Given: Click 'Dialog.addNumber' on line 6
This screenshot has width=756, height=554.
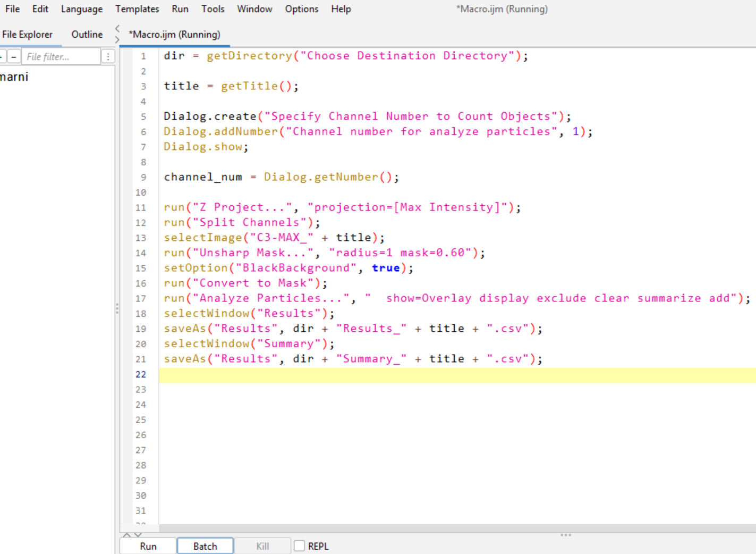Looking at the screenshot, I should click(220, 131).
